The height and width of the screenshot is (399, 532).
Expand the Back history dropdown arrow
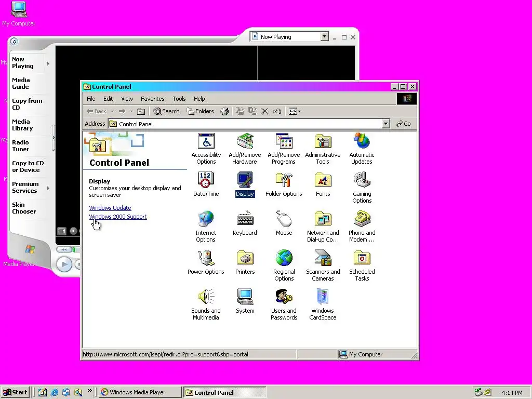coord(112,111)
